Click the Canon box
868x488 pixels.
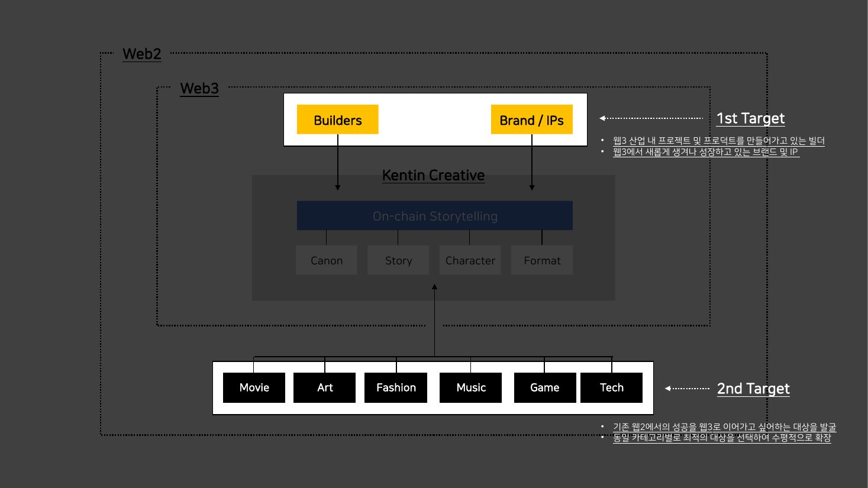tap(327, 260)
